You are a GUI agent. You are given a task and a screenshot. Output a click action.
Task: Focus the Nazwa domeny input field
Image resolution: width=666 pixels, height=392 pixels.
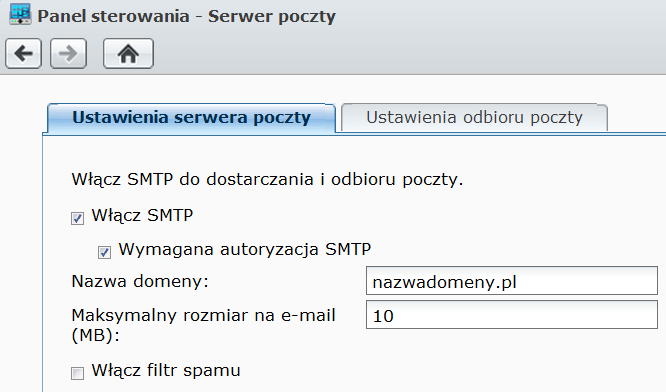tap(512, 281)
